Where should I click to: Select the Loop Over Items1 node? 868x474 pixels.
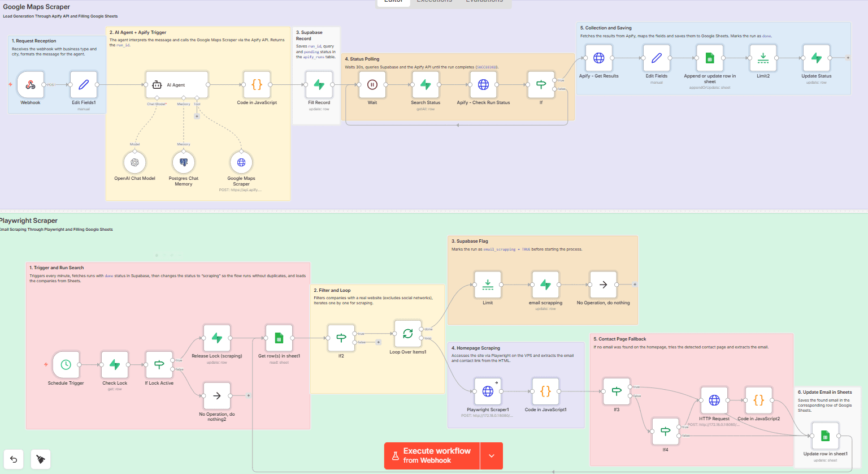tap(408, 334)
